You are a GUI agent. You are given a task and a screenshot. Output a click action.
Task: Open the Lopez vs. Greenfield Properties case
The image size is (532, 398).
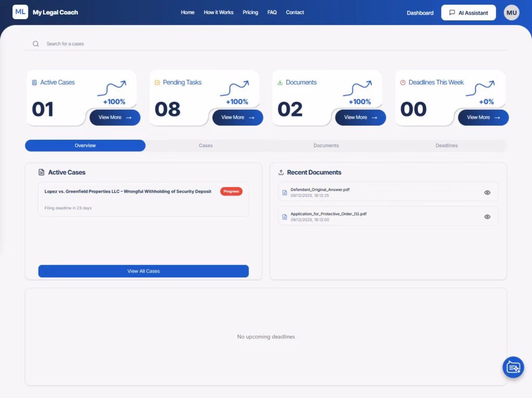coord(128,192)
